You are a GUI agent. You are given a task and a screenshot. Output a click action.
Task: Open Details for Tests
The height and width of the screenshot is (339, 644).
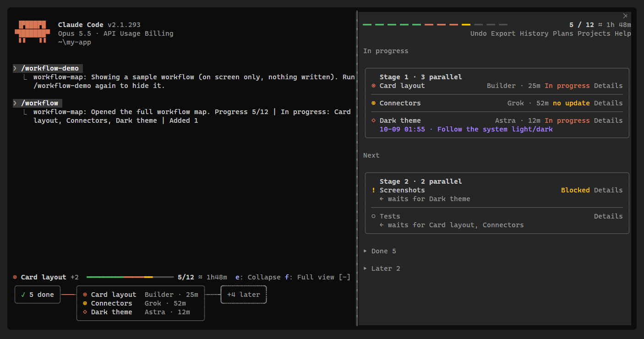point(608,216)
